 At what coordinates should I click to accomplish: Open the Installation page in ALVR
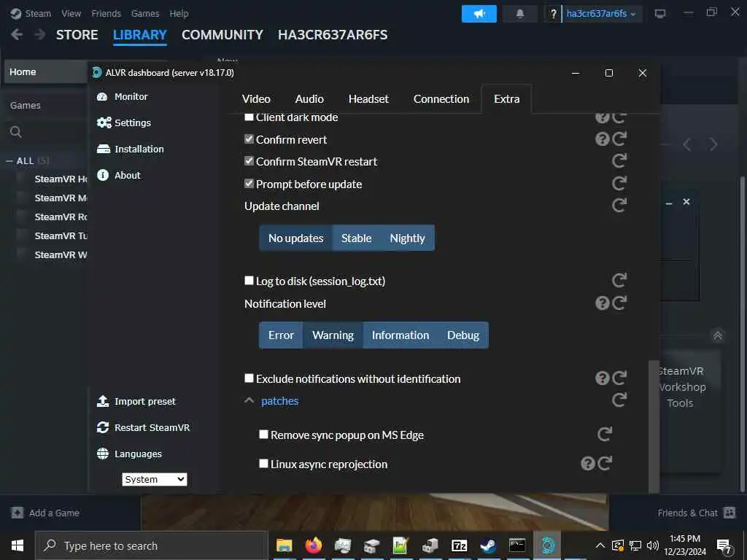[x=130, y=149]
